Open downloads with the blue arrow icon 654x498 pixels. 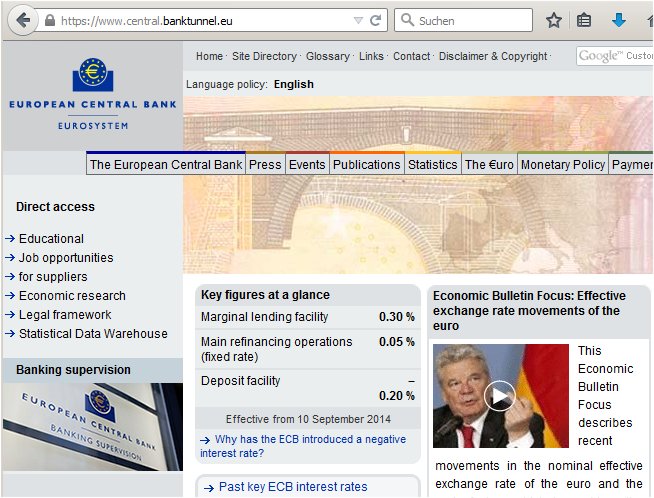pos(619,20)
